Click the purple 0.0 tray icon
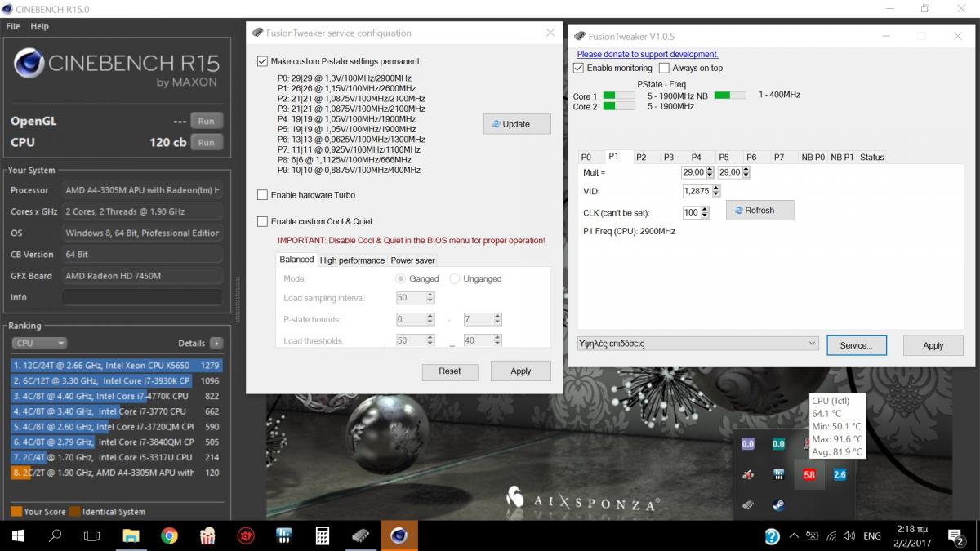The image size is (980, 551). [748, 444]
